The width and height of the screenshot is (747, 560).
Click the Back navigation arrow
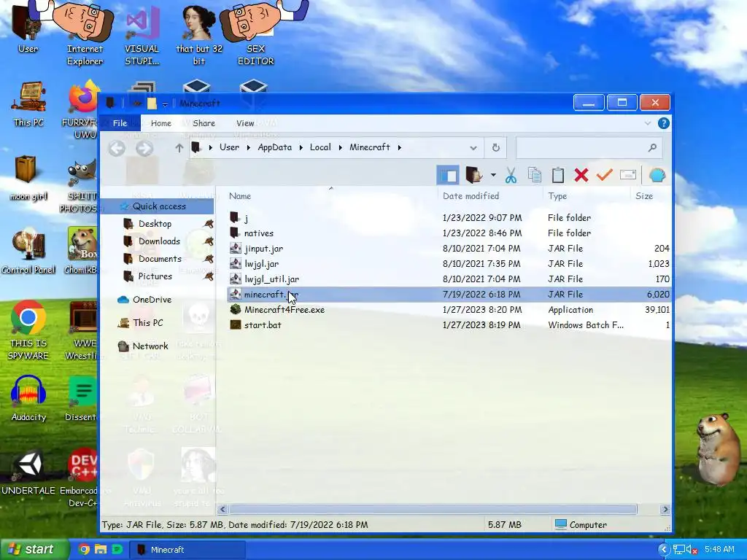click(x=117, y=148)
